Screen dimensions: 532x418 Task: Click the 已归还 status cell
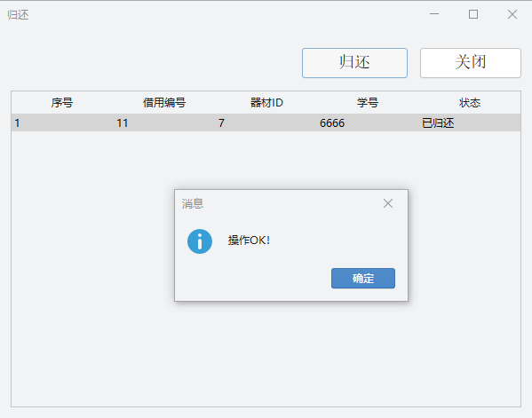(438, 122)
